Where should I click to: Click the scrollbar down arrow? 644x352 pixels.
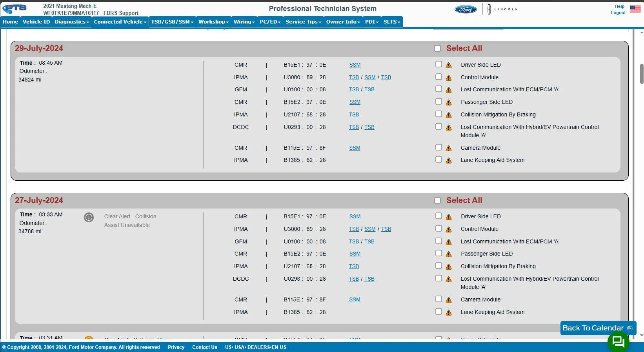coord(642,336)
